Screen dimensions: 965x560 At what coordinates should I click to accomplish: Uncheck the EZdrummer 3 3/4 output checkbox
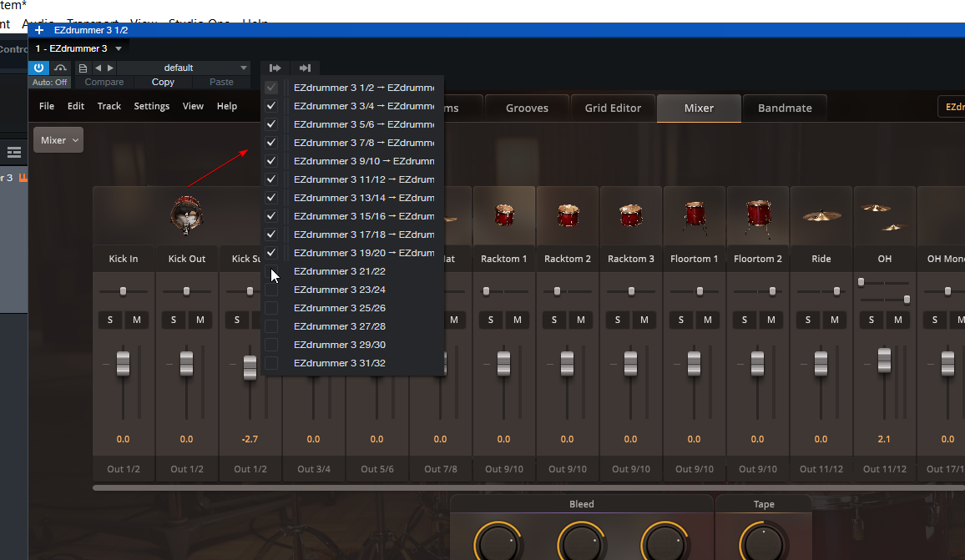(x=271, y=106)
